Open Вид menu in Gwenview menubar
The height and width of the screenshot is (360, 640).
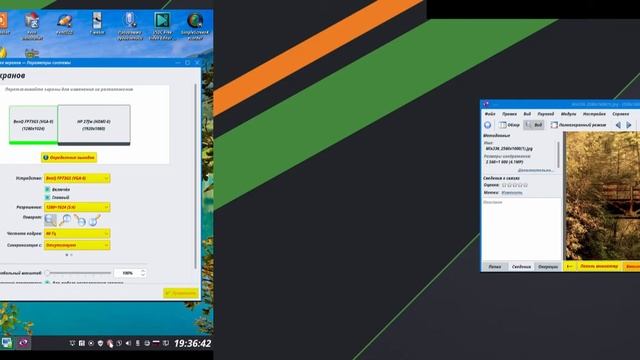coord(527,114)
